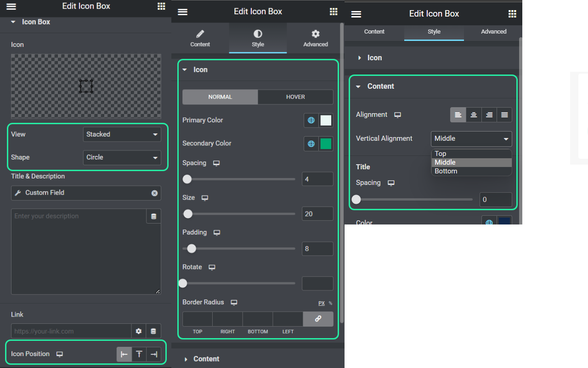Image resolution: width=588 pixels, height=368 pixels.
Task: Open Advanced tab in right panel
Action: (494, 32)
